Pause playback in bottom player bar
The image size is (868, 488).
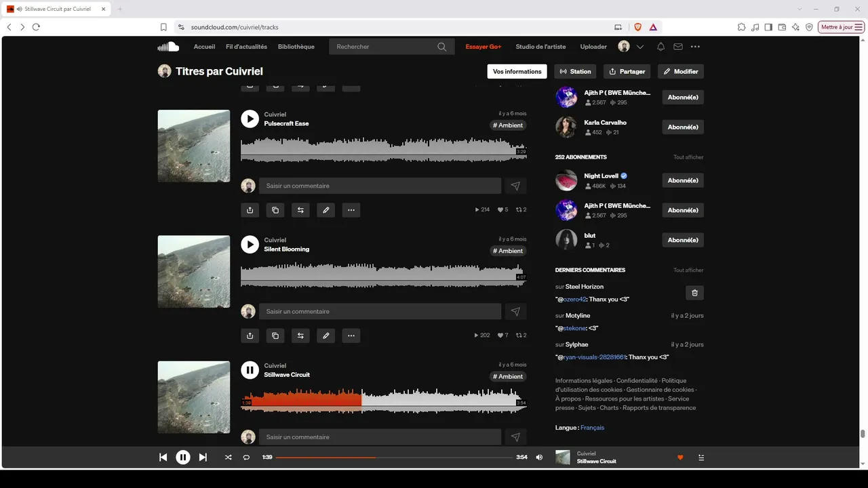(183, 457)
